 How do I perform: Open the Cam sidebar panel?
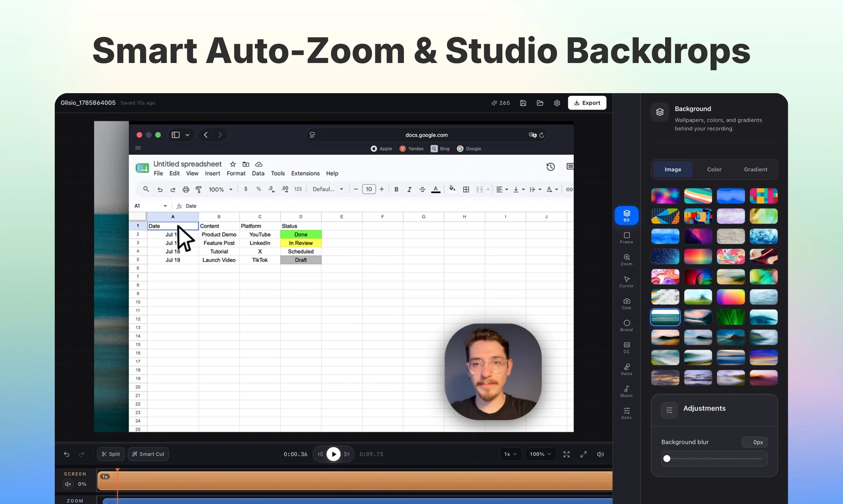coord(626,304)
